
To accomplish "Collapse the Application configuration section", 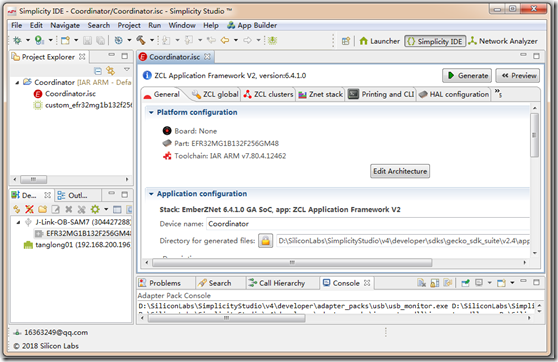I will click(151, 194).
